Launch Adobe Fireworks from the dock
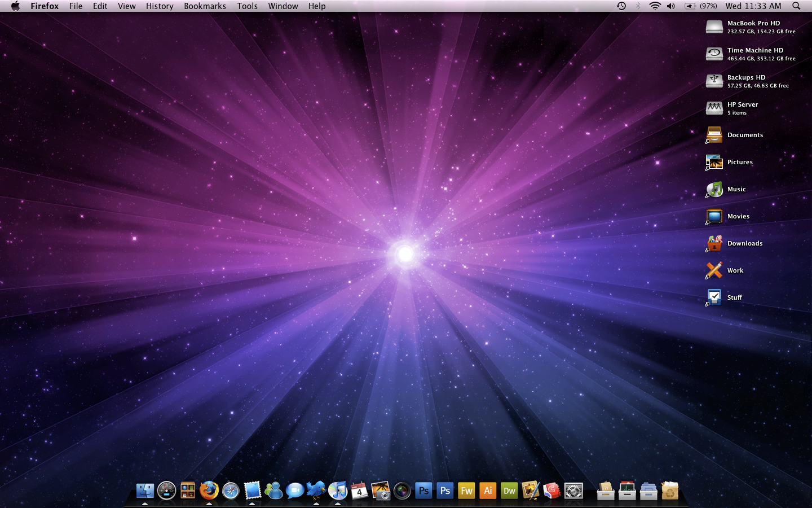 [466, 491]
